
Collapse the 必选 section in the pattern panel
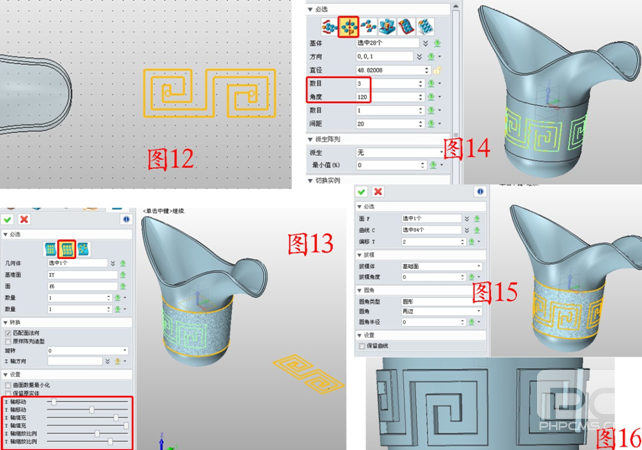319,6
